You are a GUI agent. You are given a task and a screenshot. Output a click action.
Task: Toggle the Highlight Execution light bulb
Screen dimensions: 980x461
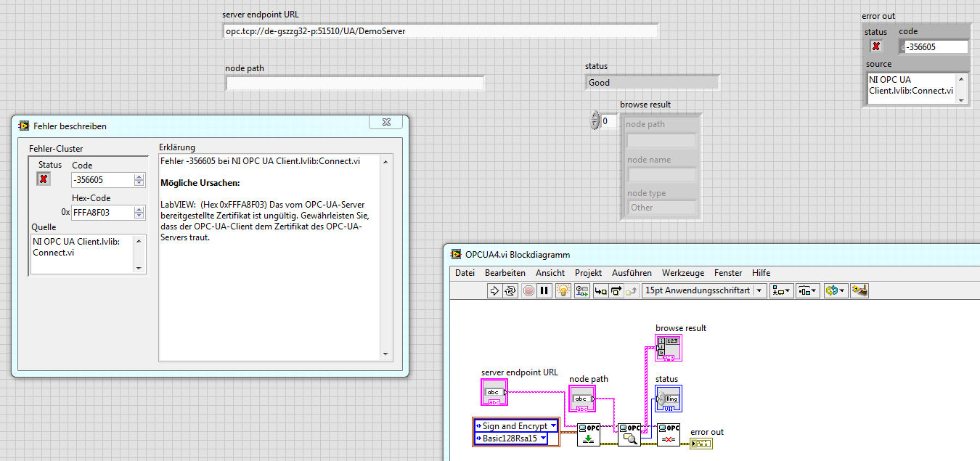563,290
